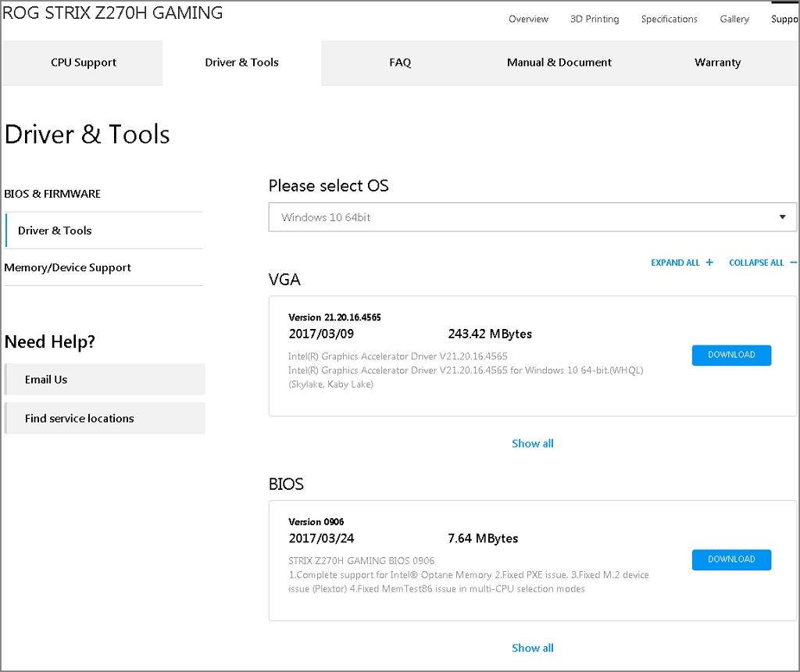
Task: Go to 3D Printing section
Action: 595,19
